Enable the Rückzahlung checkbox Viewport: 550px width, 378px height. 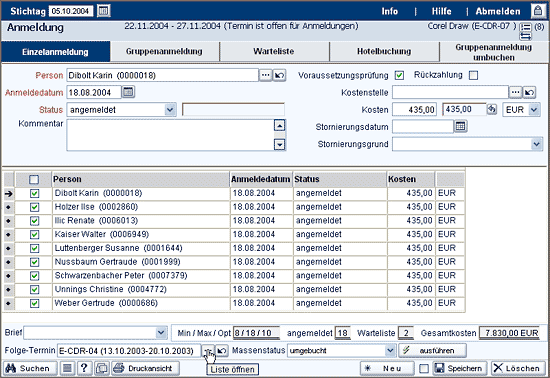click(474, 75)
